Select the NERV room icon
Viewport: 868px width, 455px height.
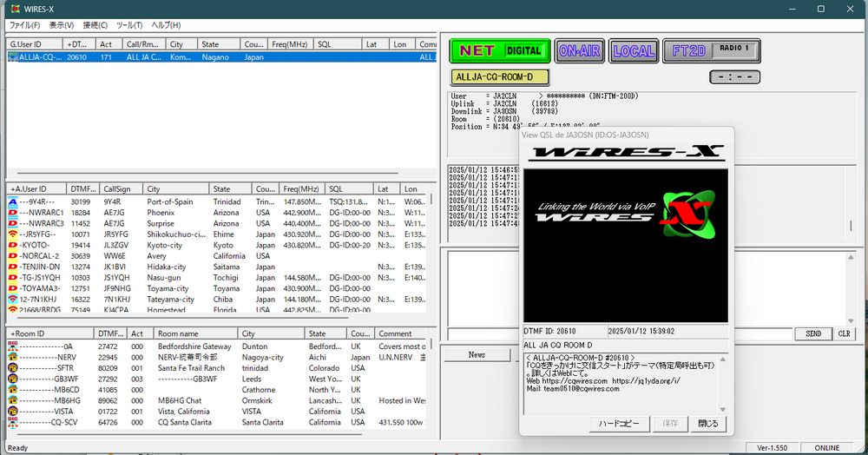coord(13,357)
